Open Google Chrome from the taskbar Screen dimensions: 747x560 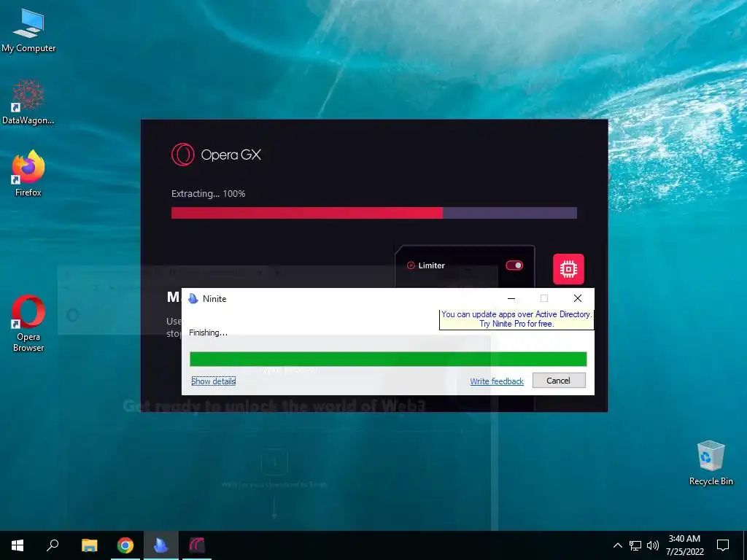click(x=125, y=545)
